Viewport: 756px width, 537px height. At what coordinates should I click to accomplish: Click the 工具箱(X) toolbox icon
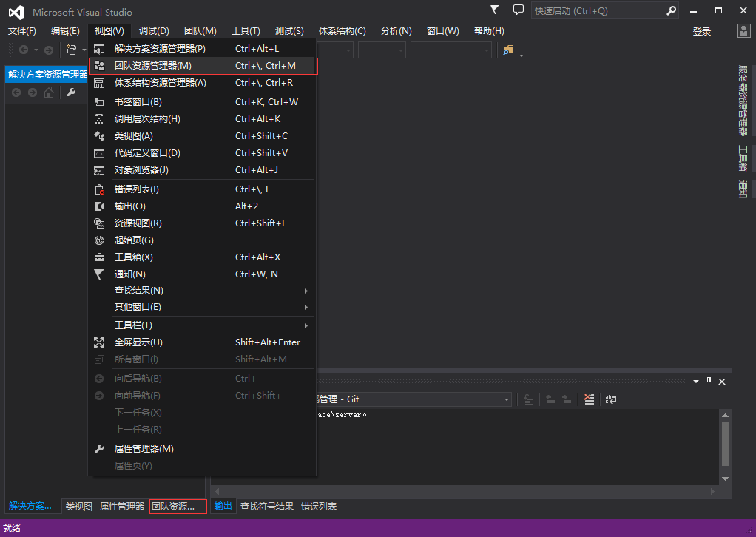pyautogui.click(x=99, y=257)
